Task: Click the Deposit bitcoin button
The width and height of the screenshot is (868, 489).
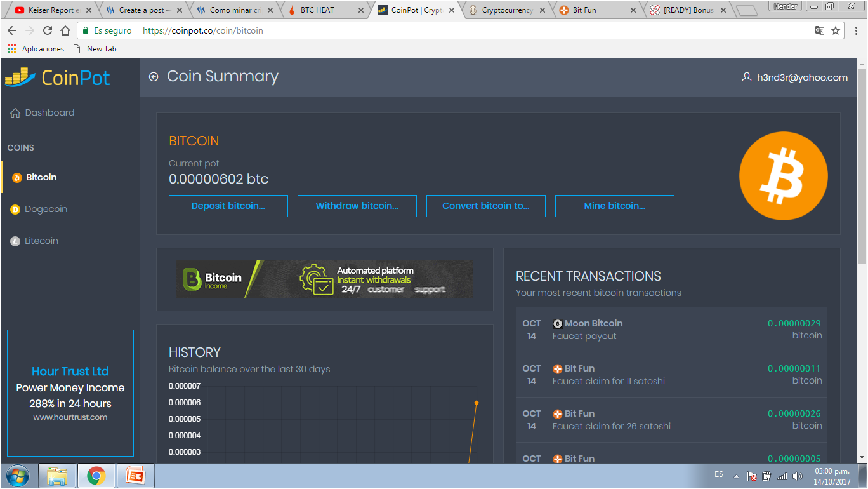Action: coord(228,206)
